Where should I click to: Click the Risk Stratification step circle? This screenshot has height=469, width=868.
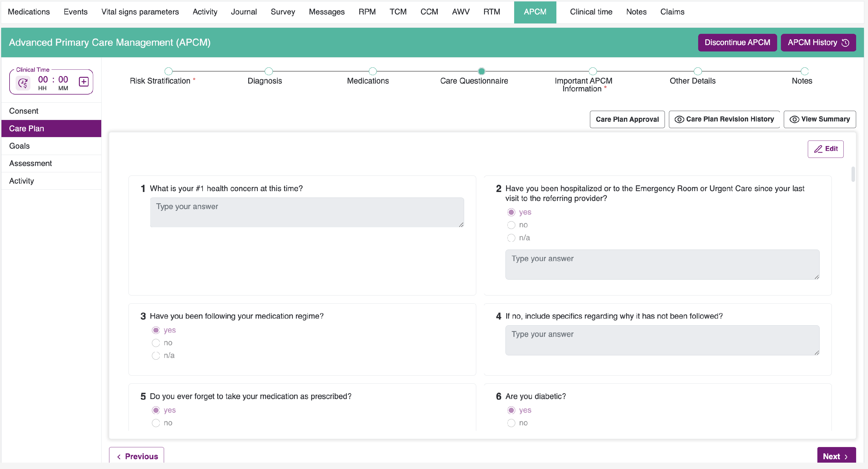[x=168, y=71]
